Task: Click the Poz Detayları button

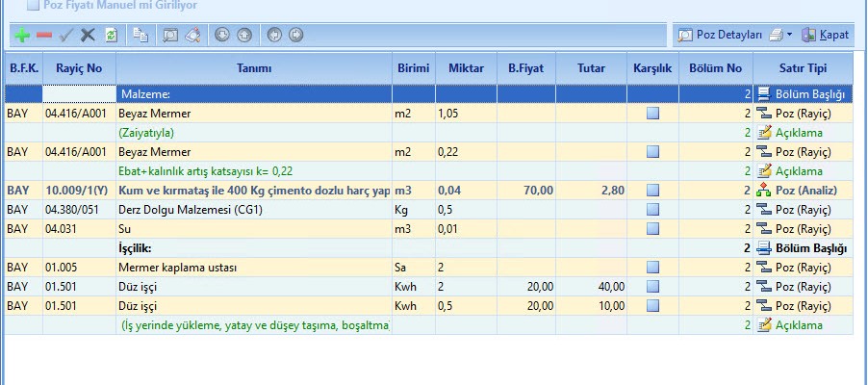Action: [720, 35]
